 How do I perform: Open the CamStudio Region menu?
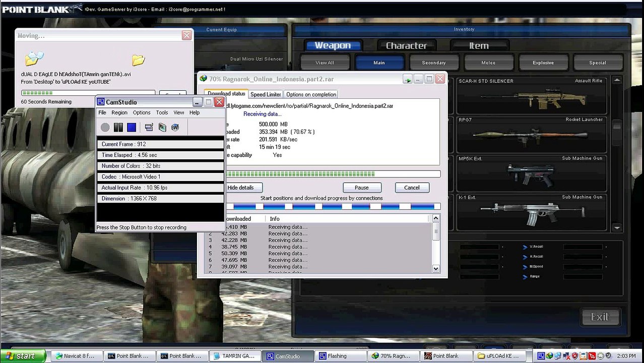pos(119,112)
